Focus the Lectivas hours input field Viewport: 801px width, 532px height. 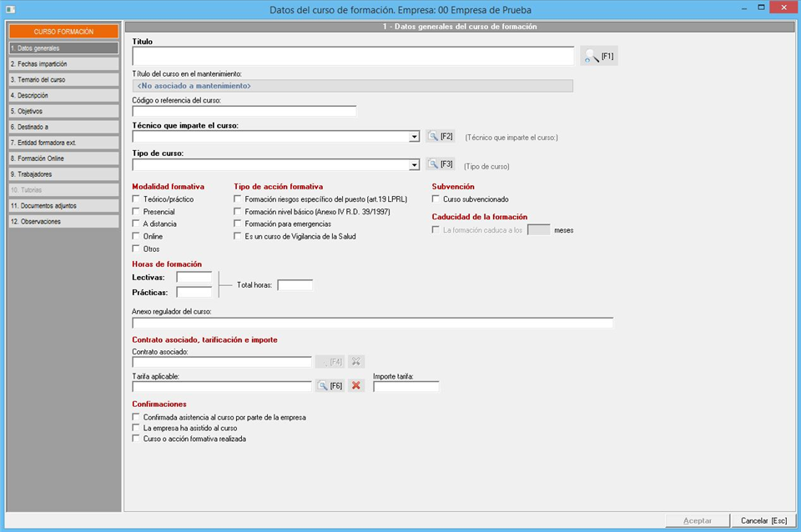(194, 277)
